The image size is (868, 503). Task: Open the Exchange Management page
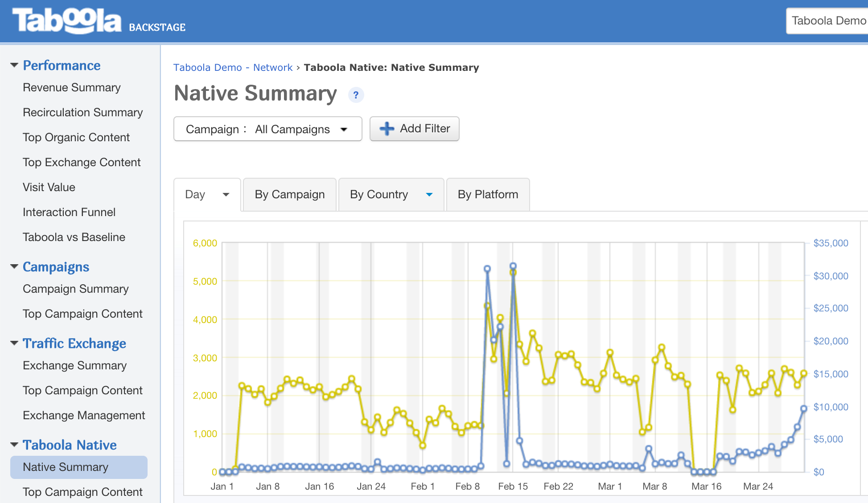click(84, 415)
